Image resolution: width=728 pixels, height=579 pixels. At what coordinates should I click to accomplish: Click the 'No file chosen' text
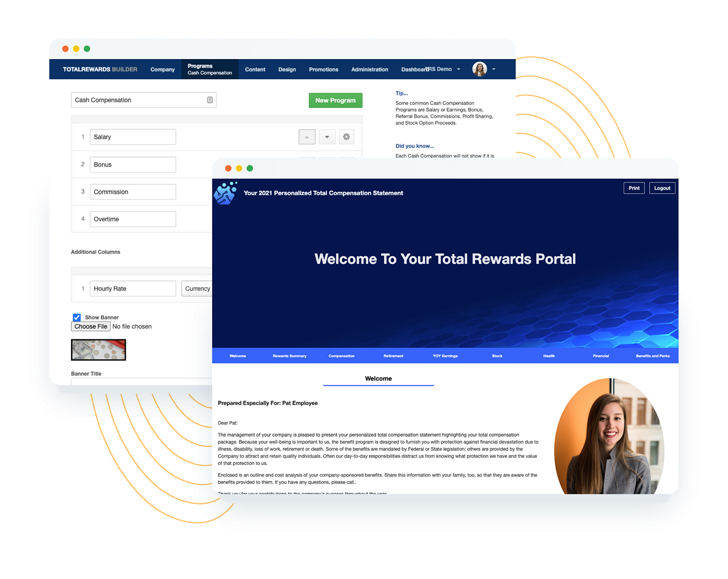coord(132,326)
